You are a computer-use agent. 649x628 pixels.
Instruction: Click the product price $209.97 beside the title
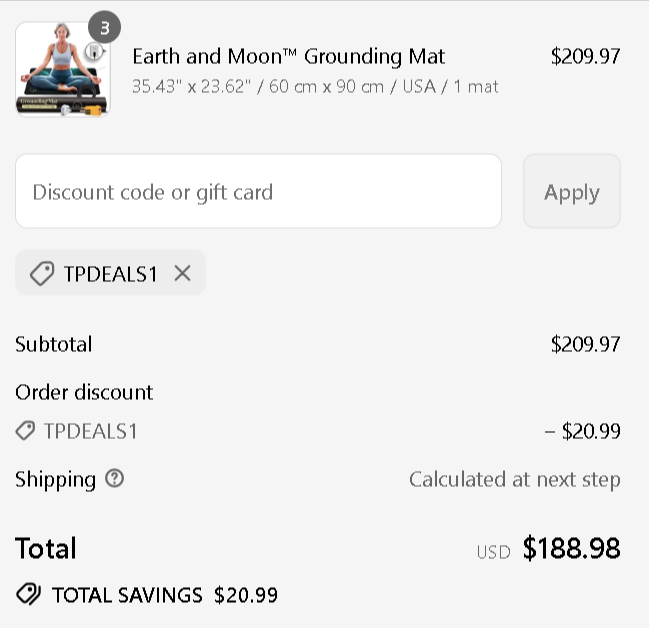[585, 56]
